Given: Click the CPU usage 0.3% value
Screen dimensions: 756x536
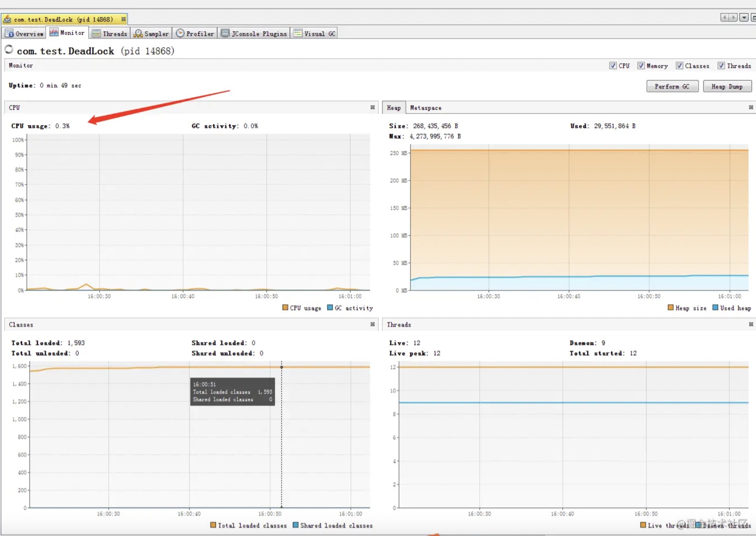Looking at the screenshot, I should pyautogui.click(x=63, y=126).
